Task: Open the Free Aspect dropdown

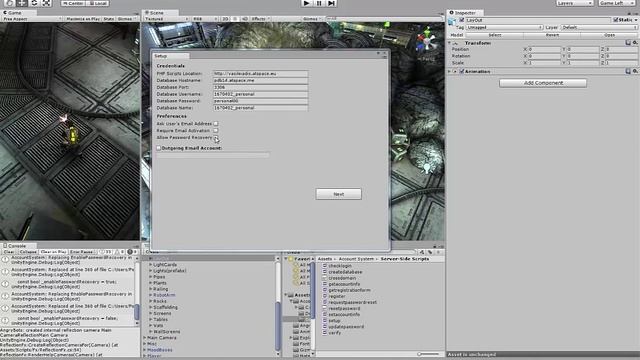Action: 32,19
